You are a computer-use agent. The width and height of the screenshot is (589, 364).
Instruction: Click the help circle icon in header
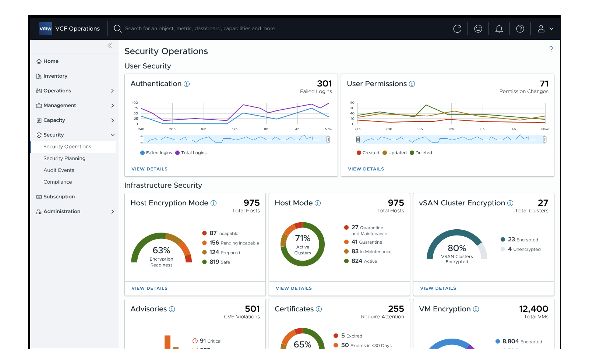[520, 29]
